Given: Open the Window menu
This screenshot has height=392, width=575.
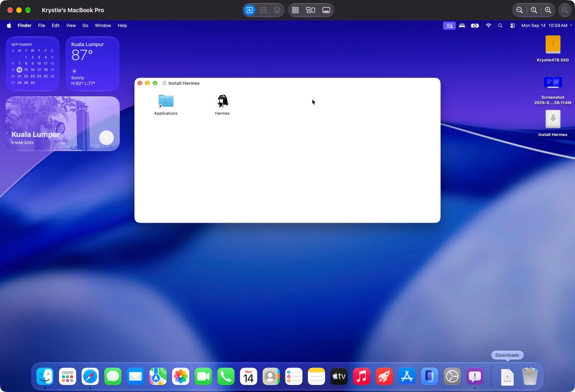Looking at the screenshot, I should (x=103, y=26).
